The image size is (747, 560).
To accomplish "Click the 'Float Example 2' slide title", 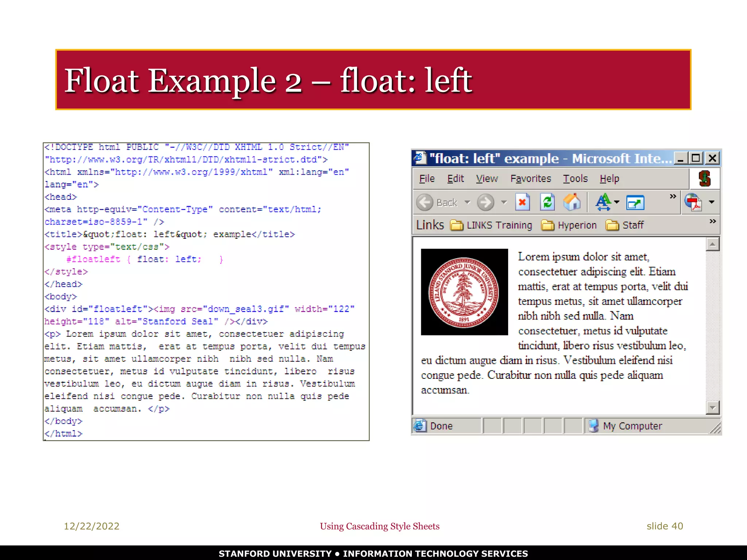I will click(x=268, y=81).
